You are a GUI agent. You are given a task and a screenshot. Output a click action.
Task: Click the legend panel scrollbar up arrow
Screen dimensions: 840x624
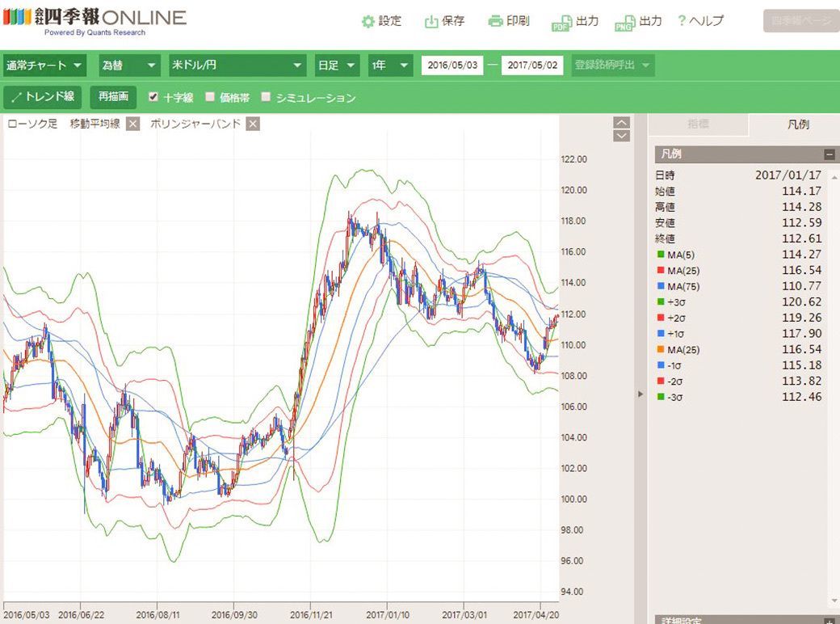(x=834, y=176)
